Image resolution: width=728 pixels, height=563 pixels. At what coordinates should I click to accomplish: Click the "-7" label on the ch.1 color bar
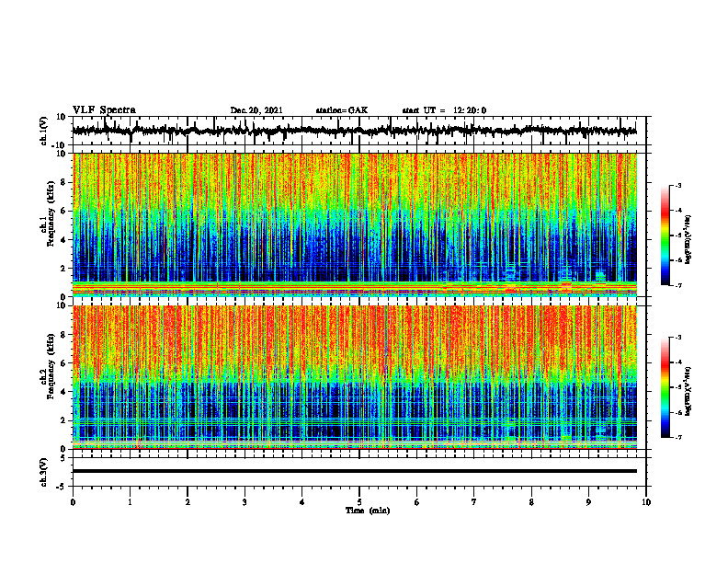click(677, 285)
